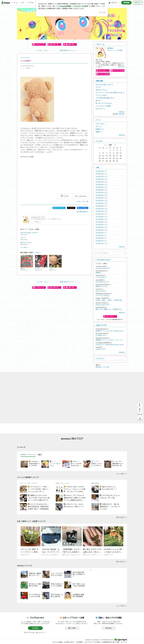The height and width of the screenshot is (644, 144).
Task: Open the いいね！した人一覧 link
Action: pos(82,201)
